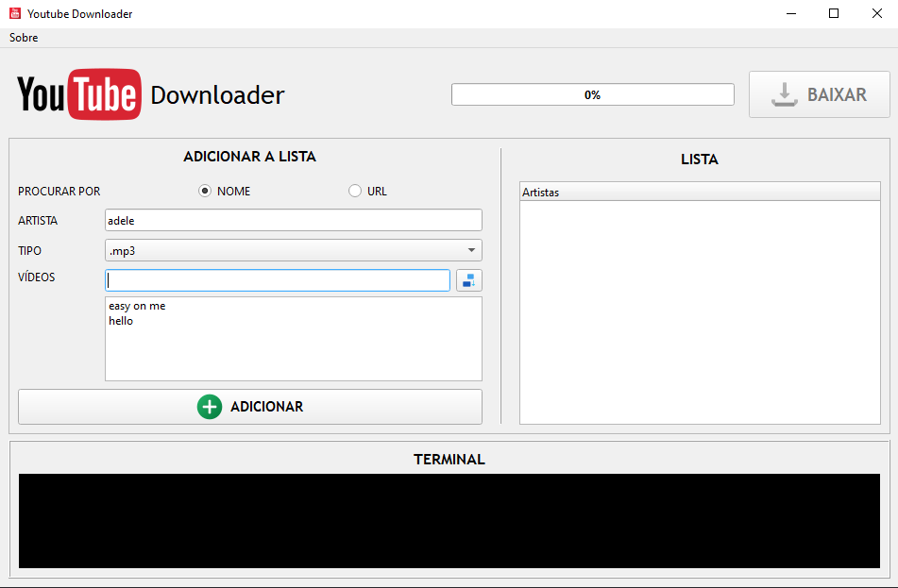898x588 pixels.
Task: Click the Downloader title text
Action: [x=217, y=95]
